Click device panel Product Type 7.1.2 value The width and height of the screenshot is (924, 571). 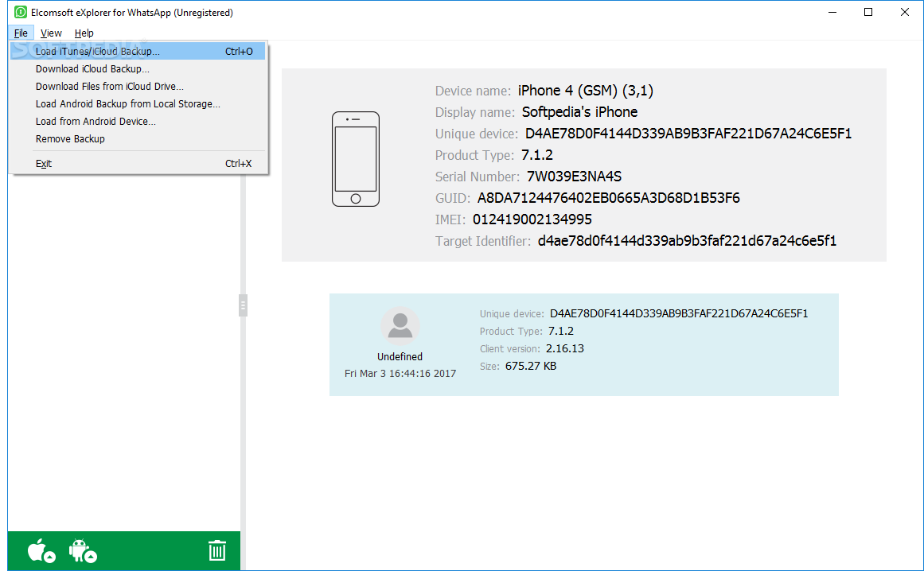coord(537,155)
